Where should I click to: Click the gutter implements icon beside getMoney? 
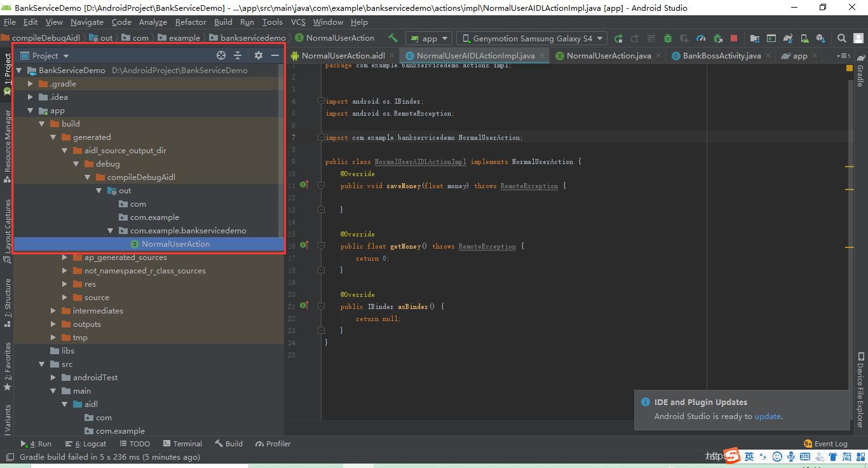[x=304, y=245]
